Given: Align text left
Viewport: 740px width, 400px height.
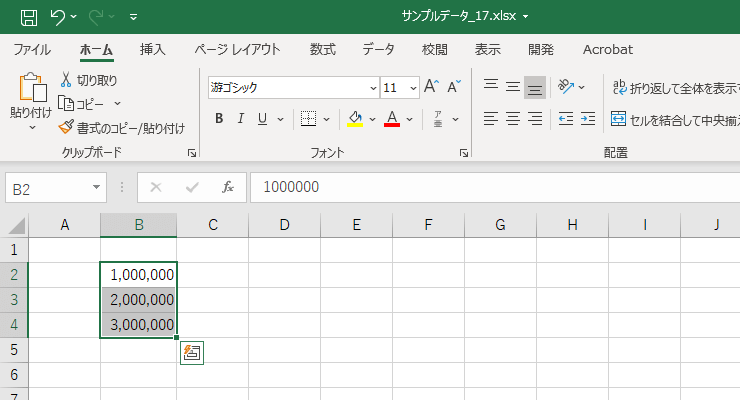Looking at the screenshot, I should (x=491, y=119).
